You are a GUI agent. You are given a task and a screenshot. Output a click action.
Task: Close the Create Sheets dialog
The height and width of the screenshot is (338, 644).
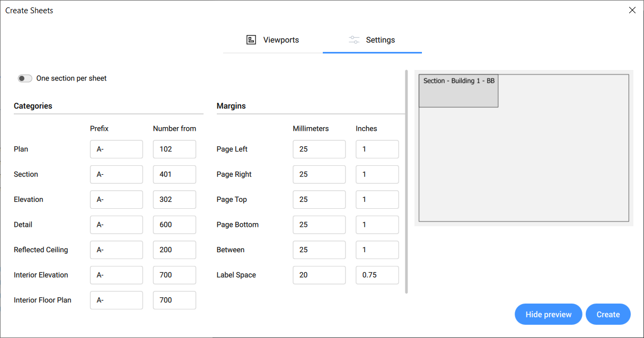632,10
